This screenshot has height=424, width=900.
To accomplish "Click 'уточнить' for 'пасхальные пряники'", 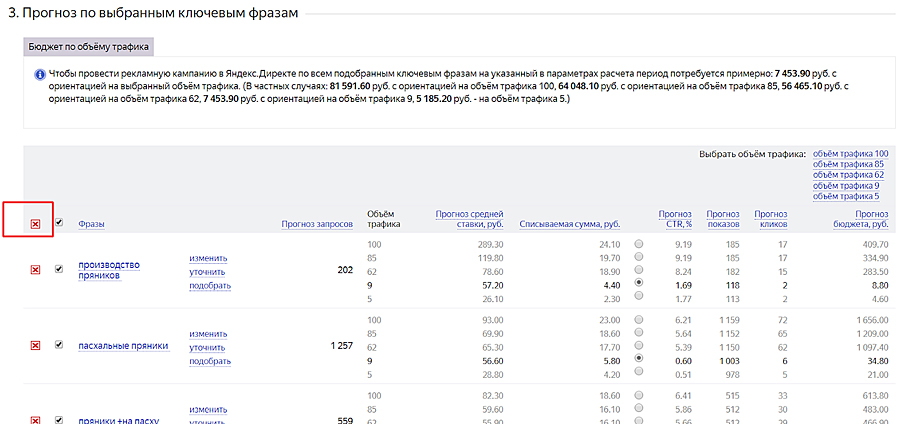I will (x=207, y=347).
